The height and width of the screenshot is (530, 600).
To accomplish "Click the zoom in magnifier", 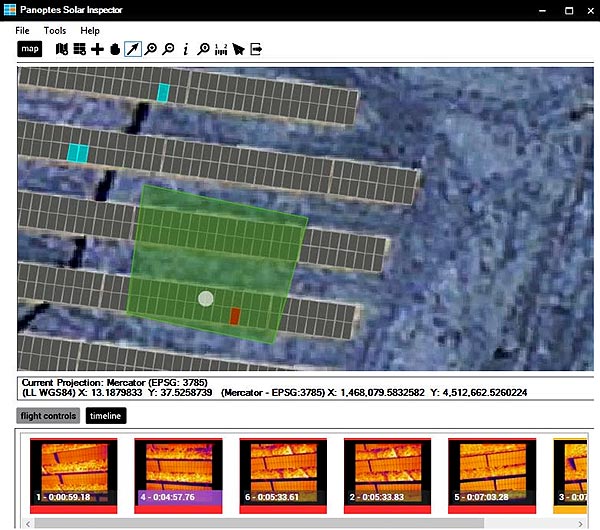I will tap(150, 49).
